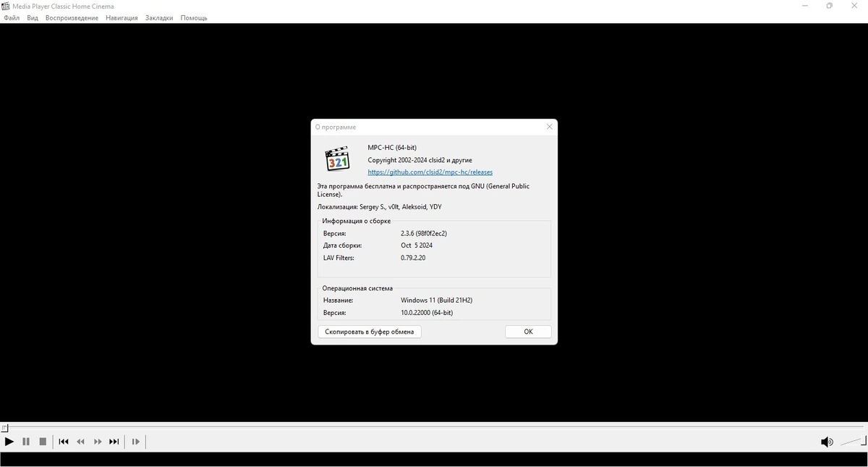Skip to the next file or chapter
This screenshot has height=467, width=868.
[x=114, y=442]
